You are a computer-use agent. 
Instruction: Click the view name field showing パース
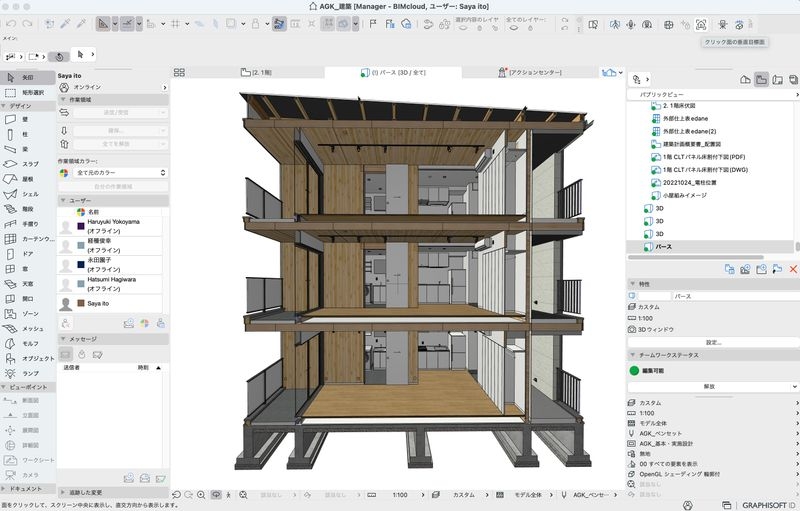pos(735,296)
